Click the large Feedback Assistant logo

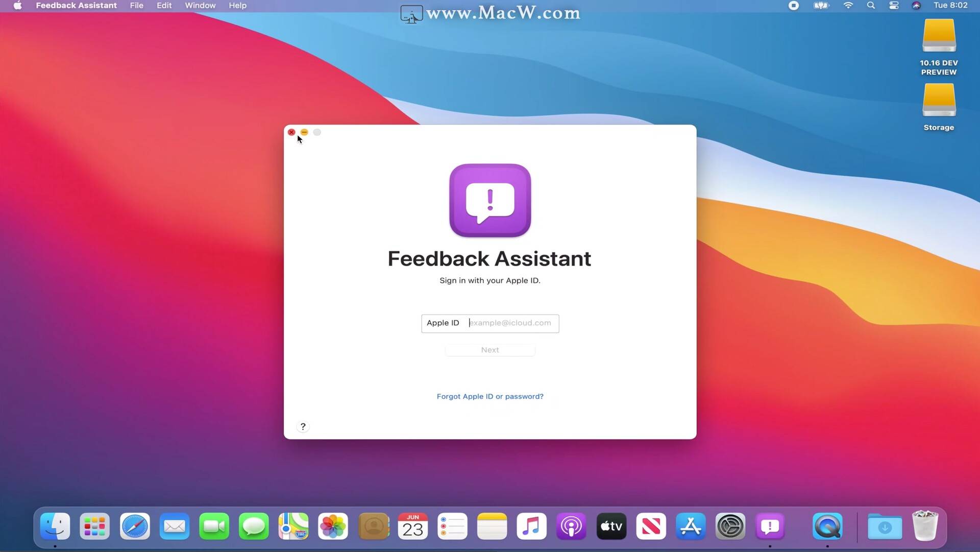(x=490, y=201)
